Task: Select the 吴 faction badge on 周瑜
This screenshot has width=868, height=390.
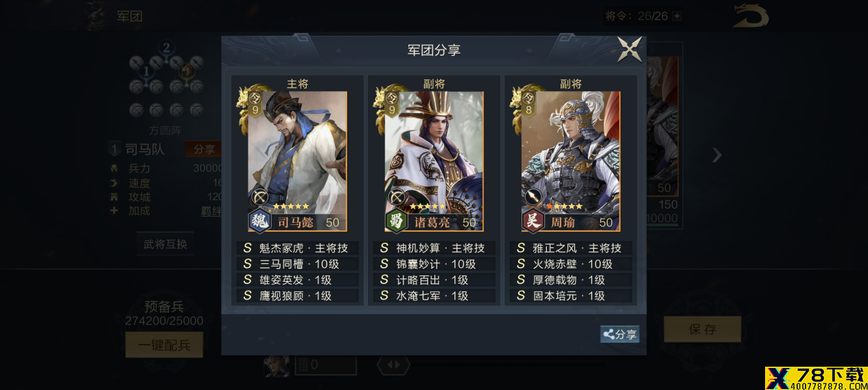Action: coord(532,221)
